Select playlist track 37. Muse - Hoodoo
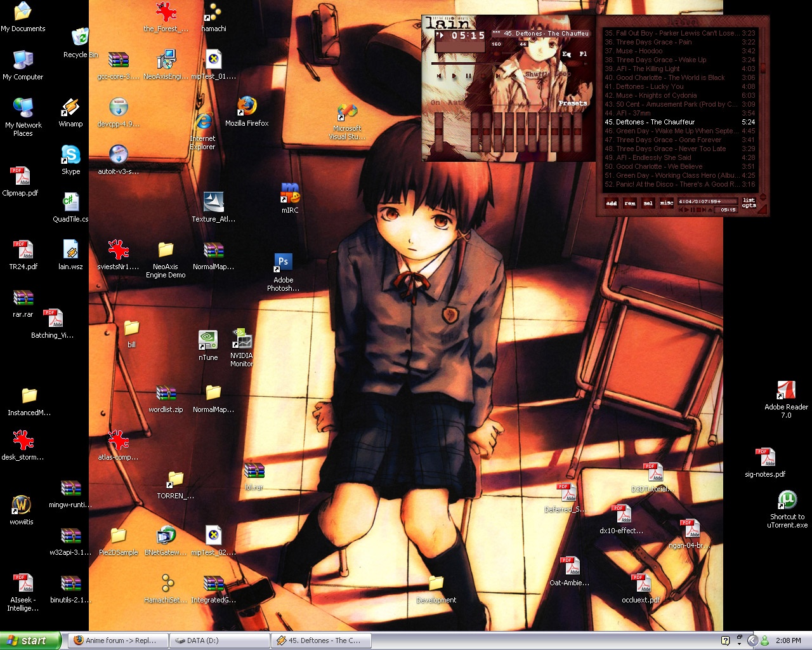This screenshot has height=650, width=812. [679, 51]
